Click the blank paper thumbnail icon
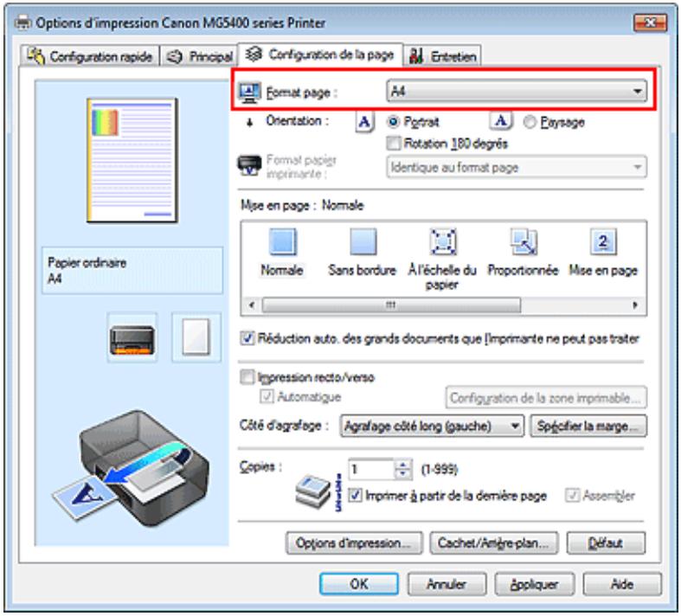Screen dimensions: 681x616 tap(196, 337)
